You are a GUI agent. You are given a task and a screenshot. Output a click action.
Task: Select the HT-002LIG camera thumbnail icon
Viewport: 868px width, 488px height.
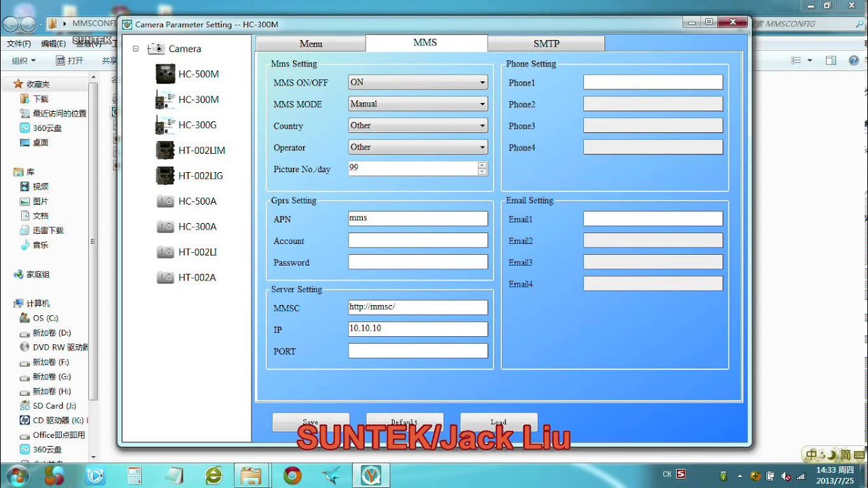pos(165,176)
